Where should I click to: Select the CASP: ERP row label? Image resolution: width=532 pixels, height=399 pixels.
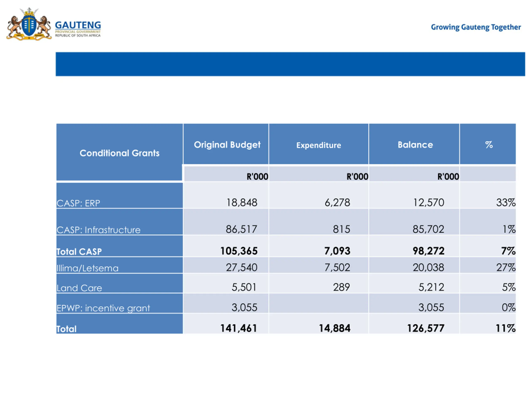(x=78, y=203)
